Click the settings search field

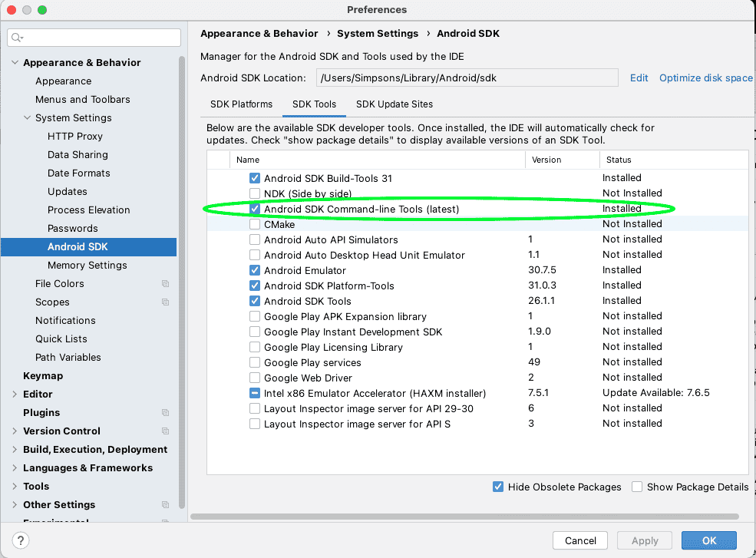pos(94,38)
